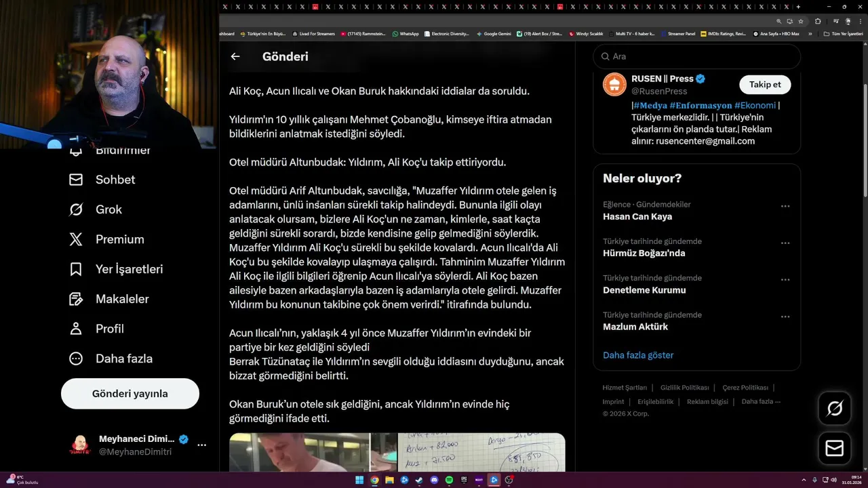Open Çerez Politikası footer link
The image size is (868, 488).
click(x=745, y=388)
